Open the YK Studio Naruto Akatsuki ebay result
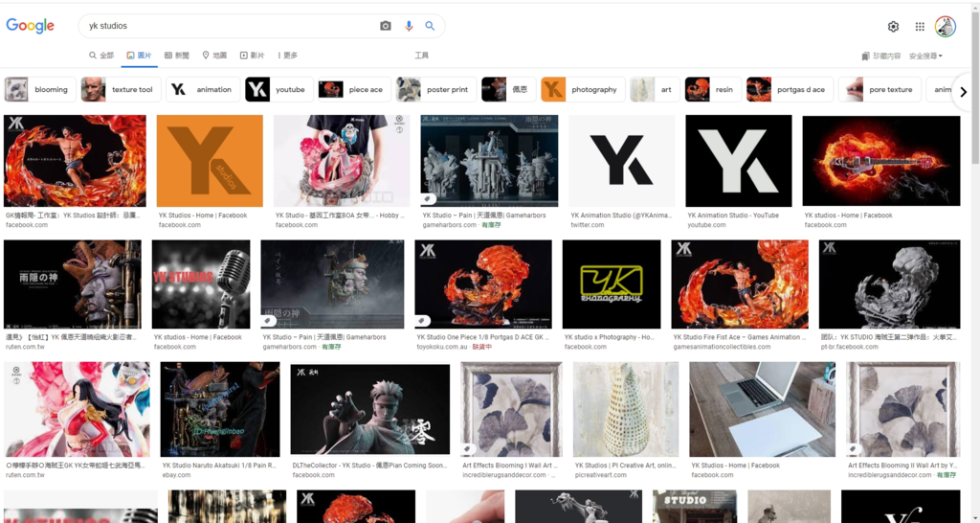 tap(219, 466)
